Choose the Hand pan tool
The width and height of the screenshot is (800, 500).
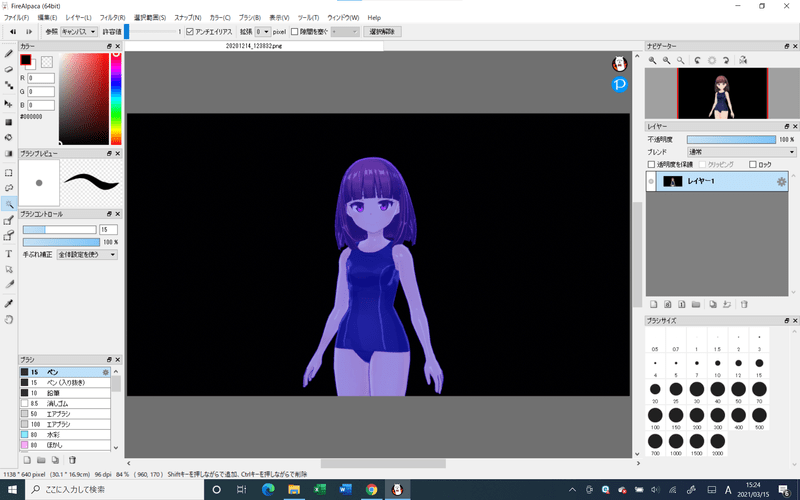click(x=9, y=320)
